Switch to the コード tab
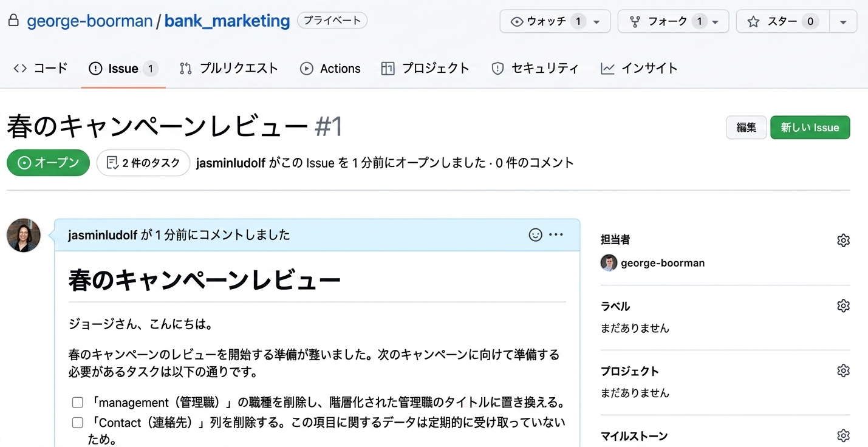 pyautogui.click(x=40, y=69)
